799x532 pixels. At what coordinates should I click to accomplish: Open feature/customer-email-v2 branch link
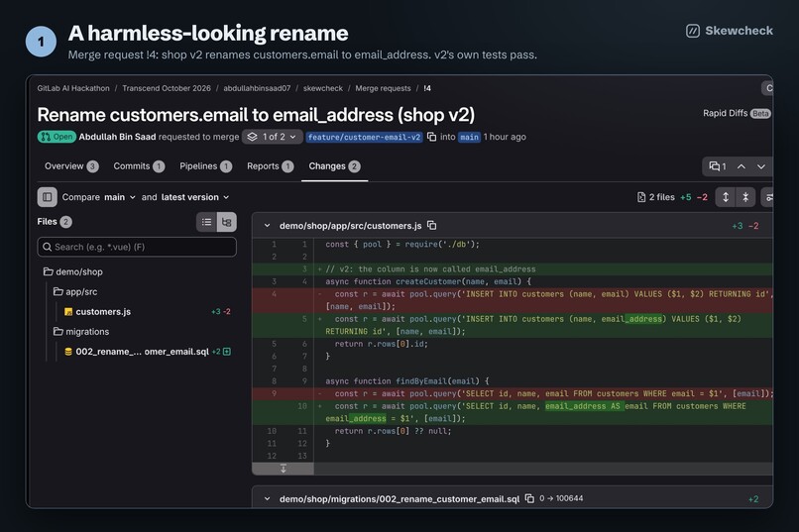(365, 137)
